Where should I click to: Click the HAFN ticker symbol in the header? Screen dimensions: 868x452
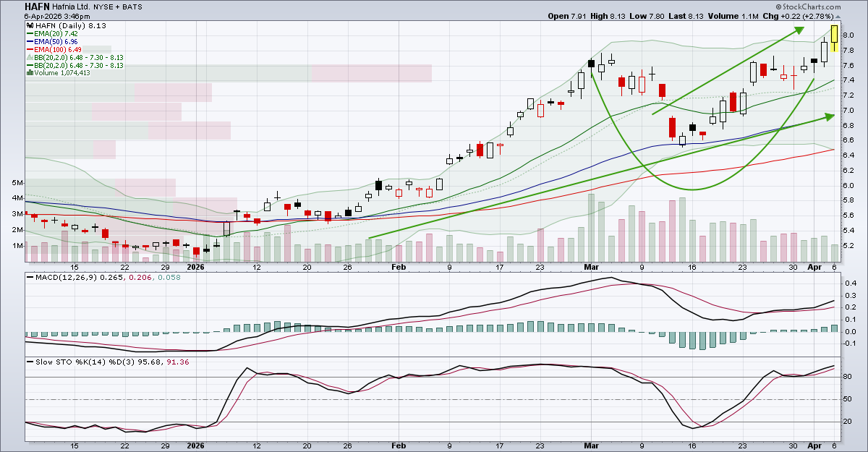(x=38, y=5)
